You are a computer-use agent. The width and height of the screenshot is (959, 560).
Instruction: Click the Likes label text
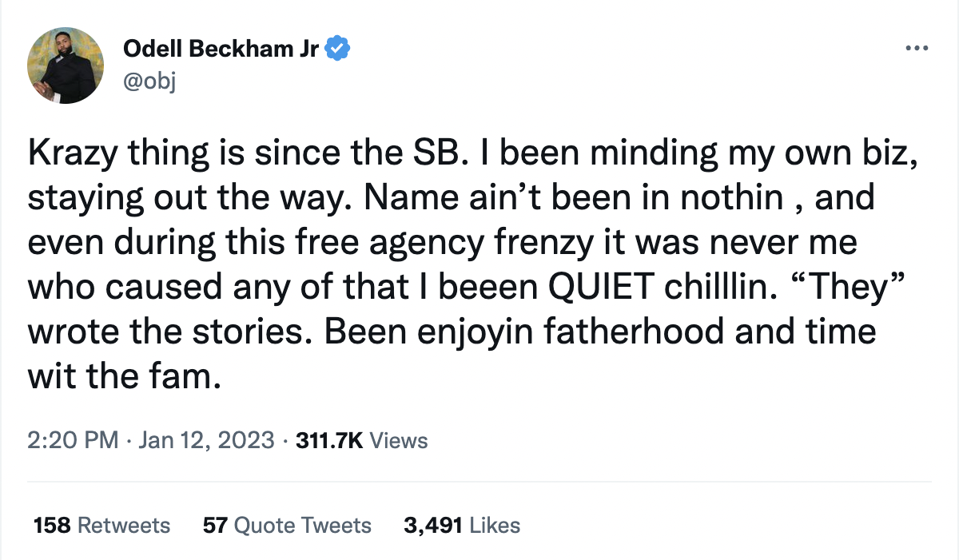493,525
